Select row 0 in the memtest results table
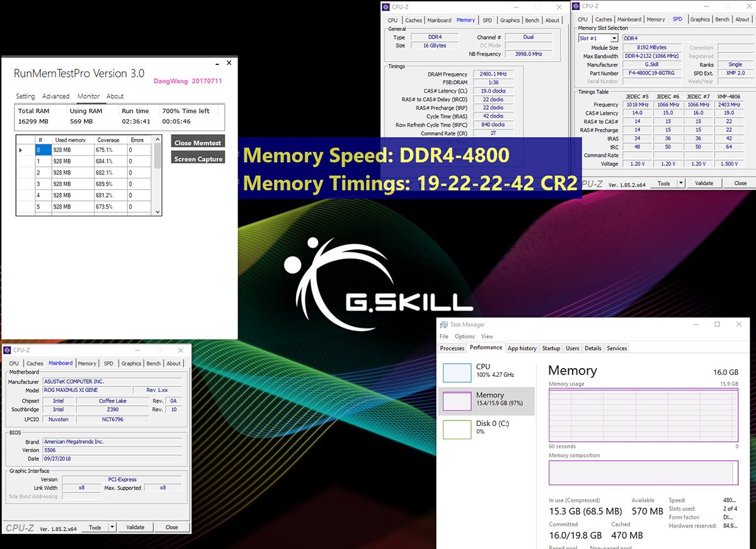The image size is (756, 549). coord(43,150)
